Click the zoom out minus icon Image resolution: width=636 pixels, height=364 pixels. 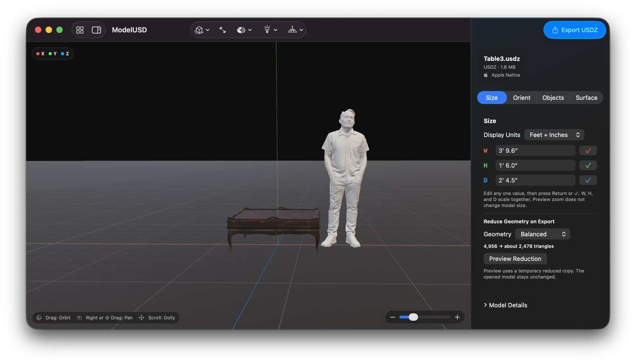(393, 318)
